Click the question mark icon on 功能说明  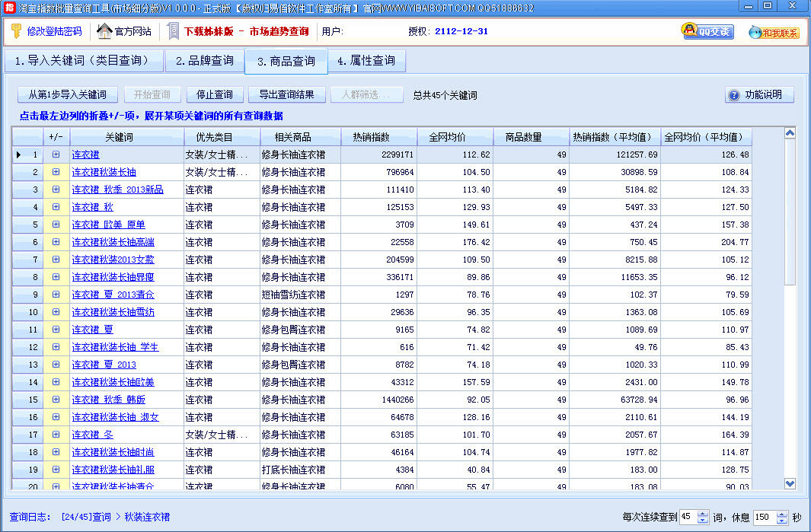[x=733, y=95]
